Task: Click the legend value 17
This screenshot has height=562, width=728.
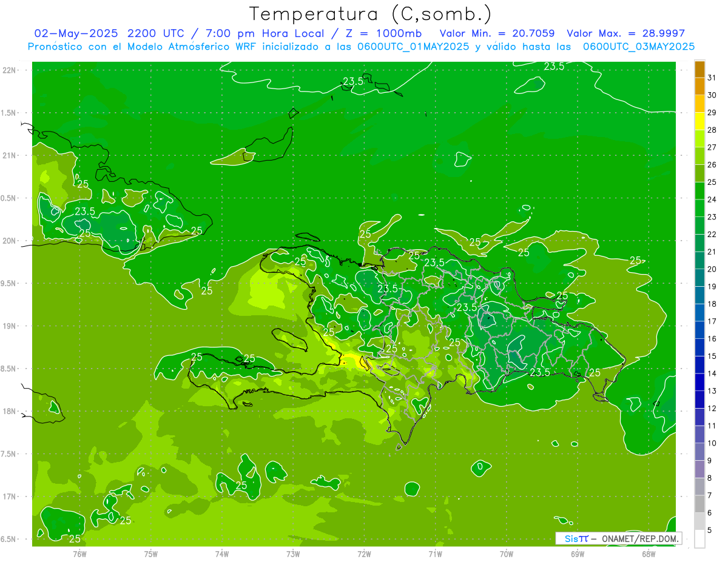Action: click(x=712, y=321)
